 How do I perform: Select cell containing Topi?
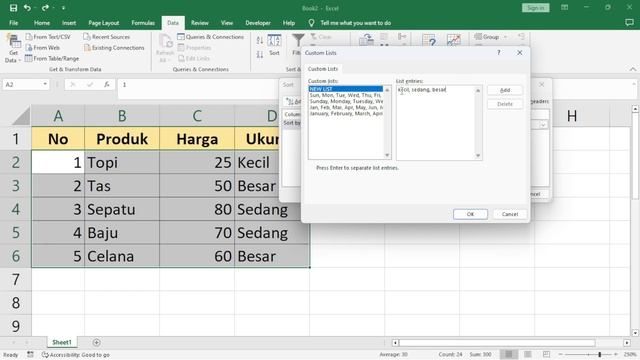point(122,162)
